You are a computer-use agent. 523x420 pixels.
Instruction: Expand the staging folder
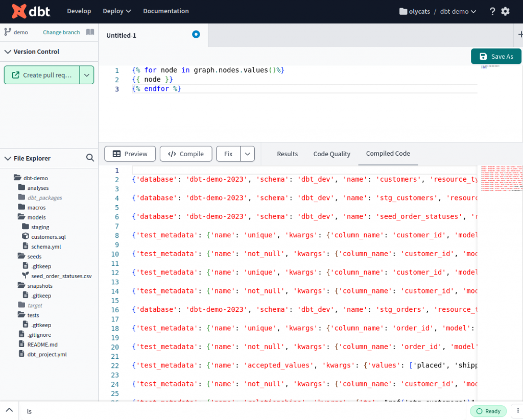(x=26, y=227)
